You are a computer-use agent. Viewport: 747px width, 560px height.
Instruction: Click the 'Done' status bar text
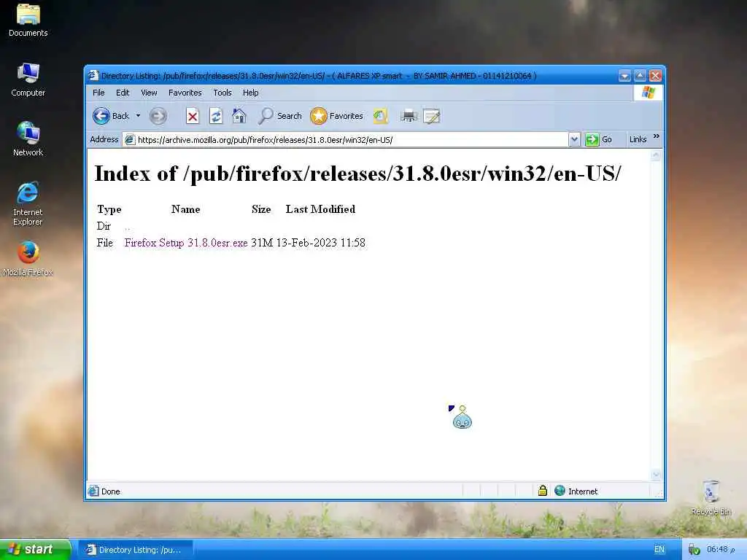111,491
